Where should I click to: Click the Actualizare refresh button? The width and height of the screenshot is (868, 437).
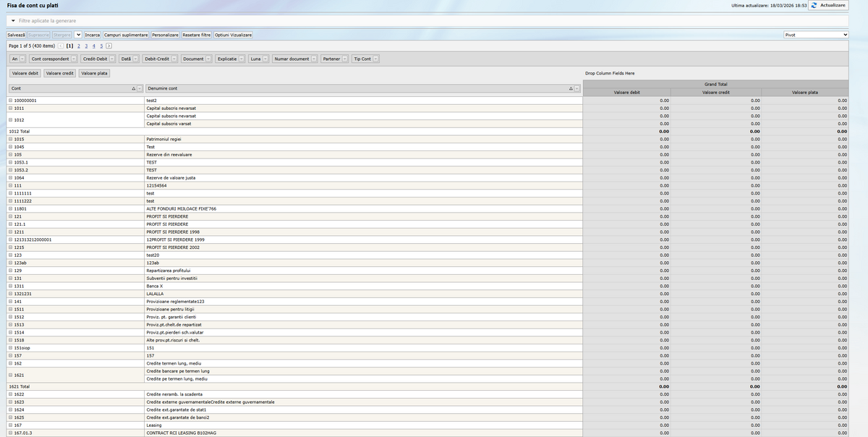(828, 5)
